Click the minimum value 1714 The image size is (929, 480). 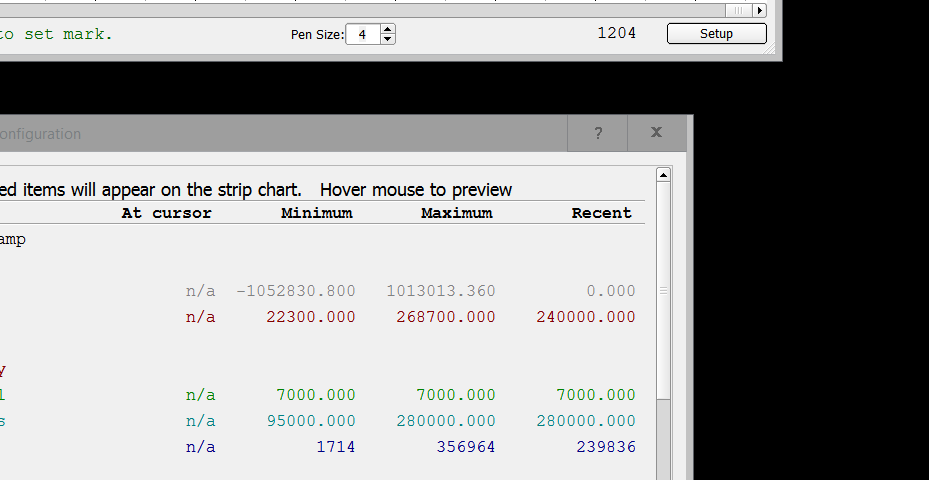pos(336,447)
